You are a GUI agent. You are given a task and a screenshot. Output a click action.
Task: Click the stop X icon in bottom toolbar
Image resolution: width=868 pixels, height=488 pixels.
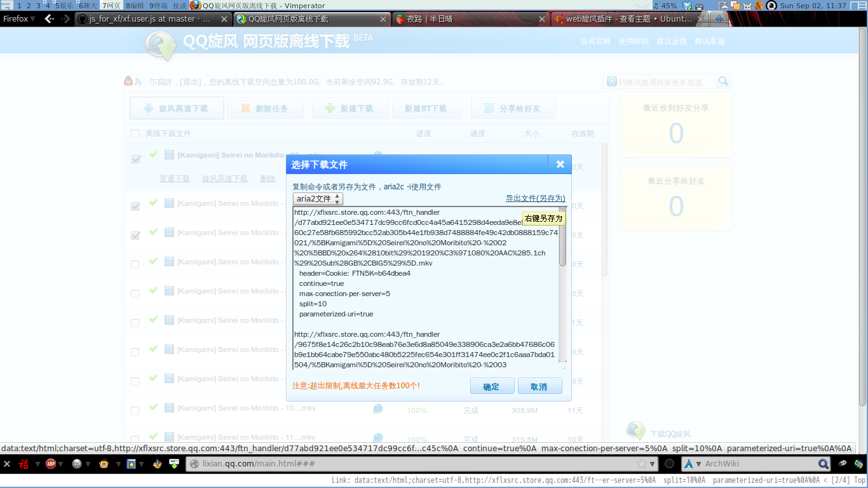[x=6, y=464]
